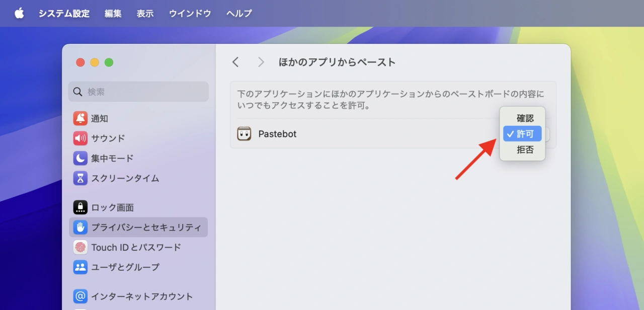Click the Screen Time hourglass icon
Screen dimensions: 644x310
coord(80,178)
